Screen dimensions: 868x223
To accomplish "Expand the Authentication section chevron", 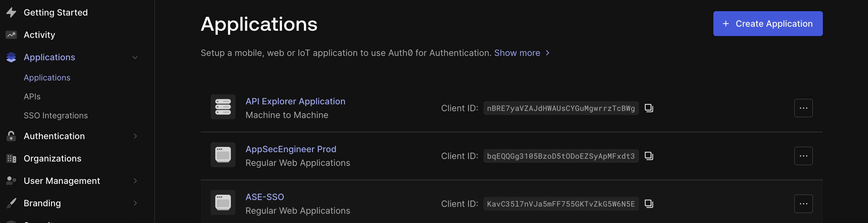I will tap(135, 136).
